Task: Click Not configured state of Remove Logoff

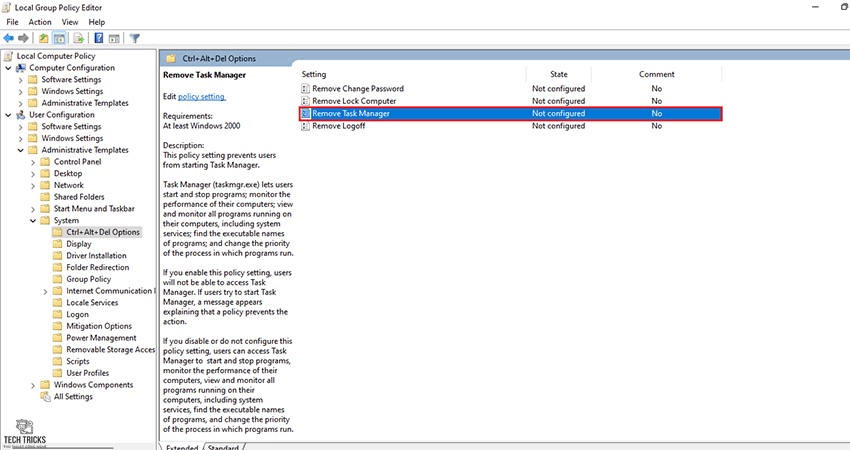Action: click(558, 126)
